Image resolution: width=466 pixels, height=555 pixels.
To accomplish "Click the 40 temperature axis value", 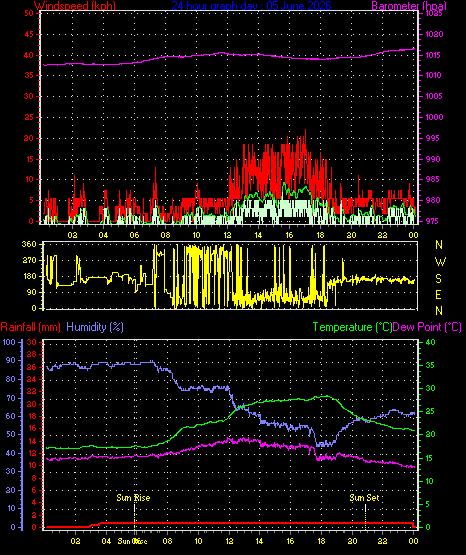I will click(x=430, y=342).
